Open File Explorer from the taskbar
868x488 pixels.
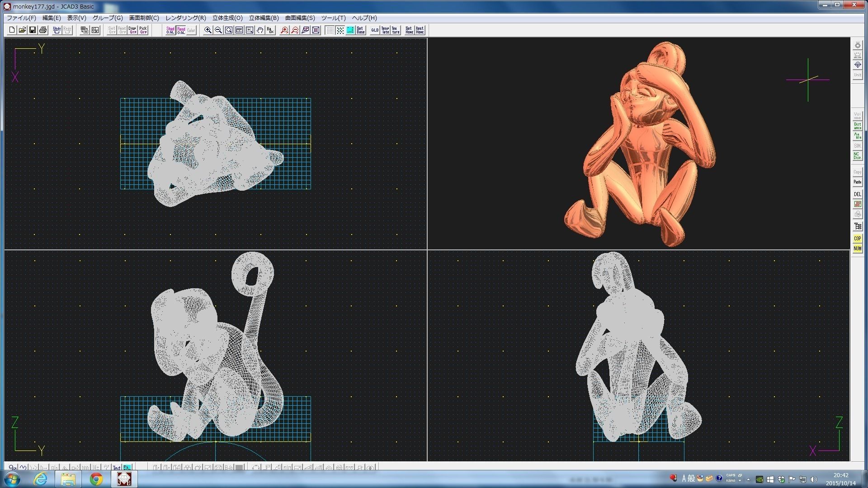[68, 479]
